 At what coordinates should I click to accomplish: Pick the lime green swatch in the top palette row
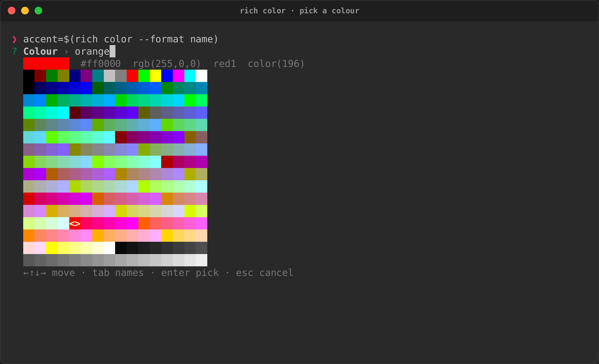click(144, 76)
